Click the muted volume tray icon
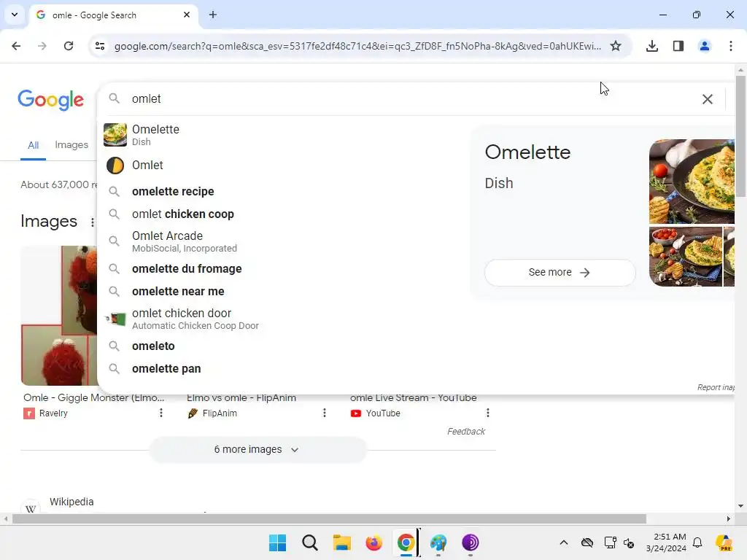 [629, 542]
